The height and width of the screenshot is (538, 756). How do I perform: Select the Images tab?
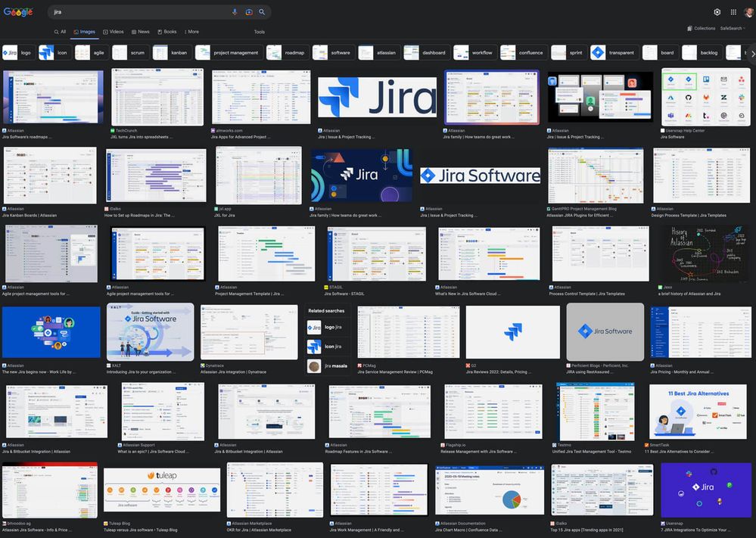point(85,32)
